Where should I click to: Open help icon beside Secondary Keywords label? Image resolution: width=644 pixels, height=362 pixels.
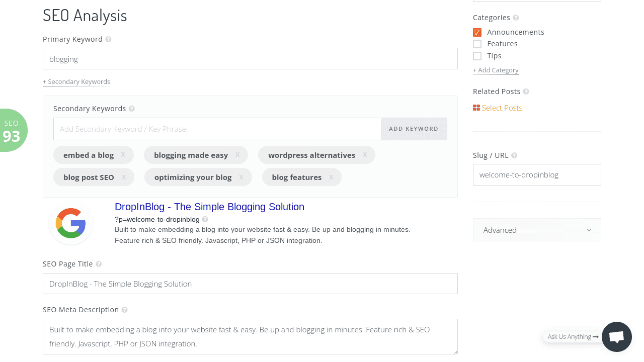click(x=132, y=109)
